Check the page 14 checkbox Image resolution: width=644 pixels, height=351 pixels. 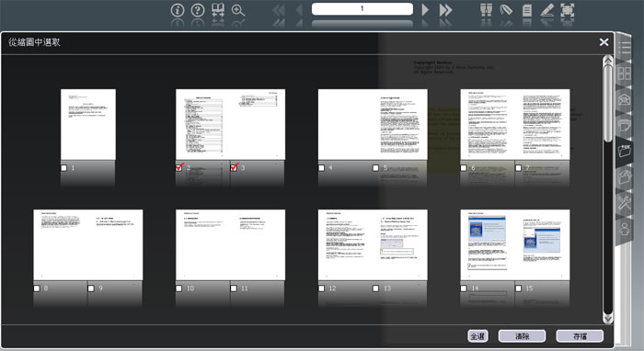[x=464, y=289]
